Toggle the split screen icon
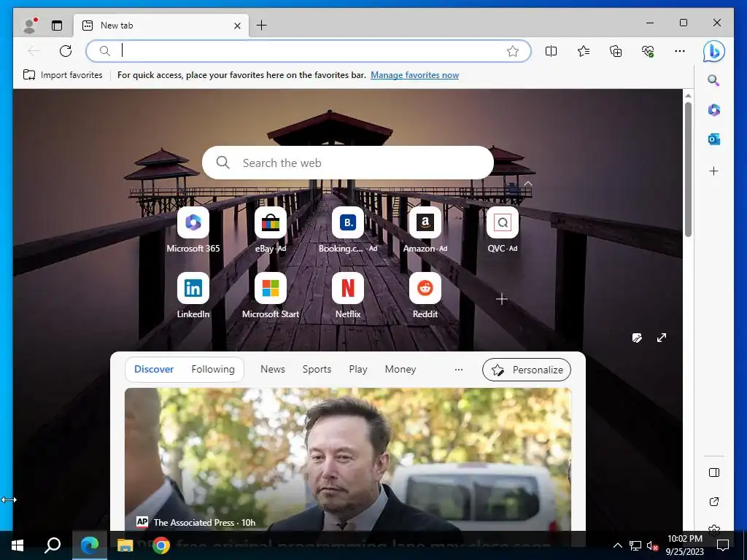This screenshot has width=747, height=560. pyautogui.click(x=551, y=51)
